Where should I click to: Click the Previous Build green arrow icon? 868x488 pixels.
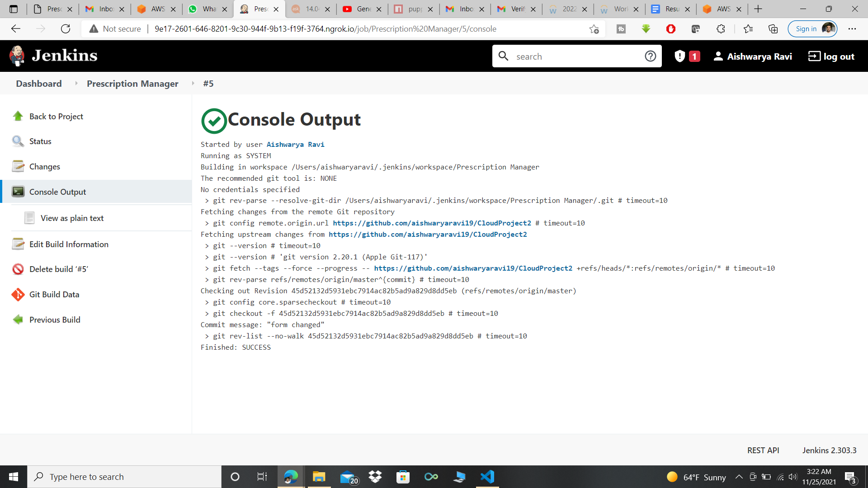(x=18, y=320)
